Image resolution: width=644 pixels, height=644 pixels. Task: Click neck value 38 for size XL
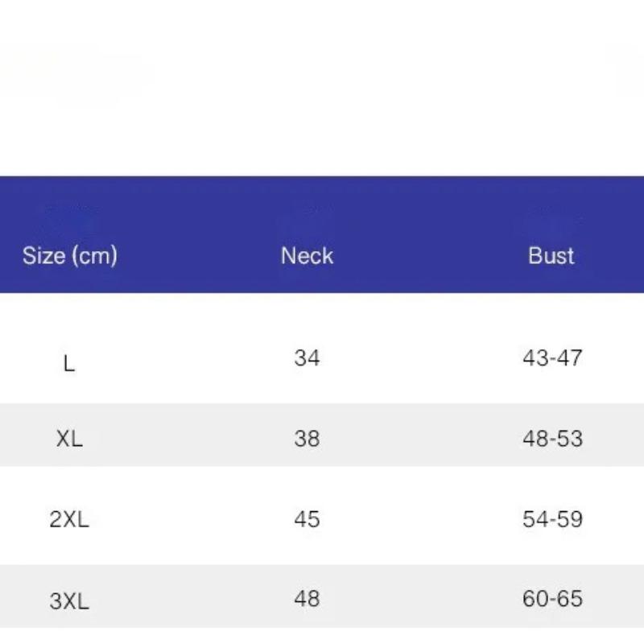307,439
